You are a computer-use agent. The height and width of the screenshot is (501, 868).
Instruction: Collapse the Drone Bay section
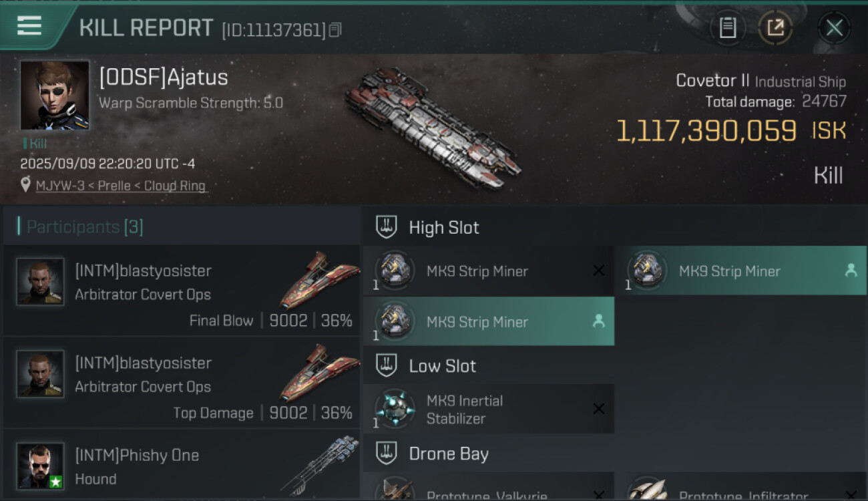[448, 454]
